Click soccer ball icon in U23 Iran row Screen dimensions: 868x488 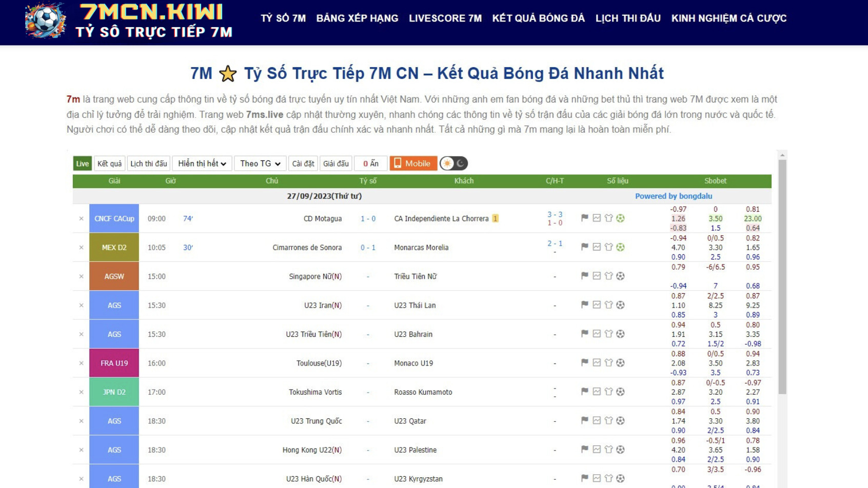coord(620,305)
